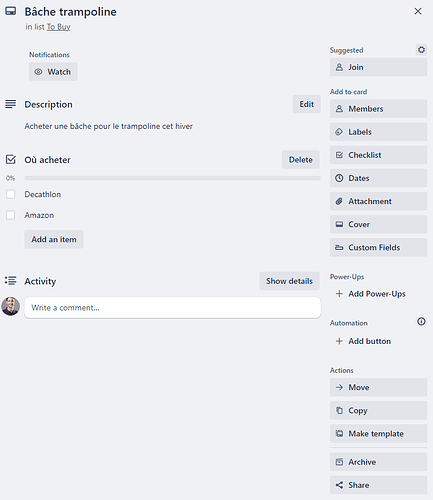Viewport: 433px width, 500px height.
Task: Check the Decathlon checklist item
Action: 11,194
